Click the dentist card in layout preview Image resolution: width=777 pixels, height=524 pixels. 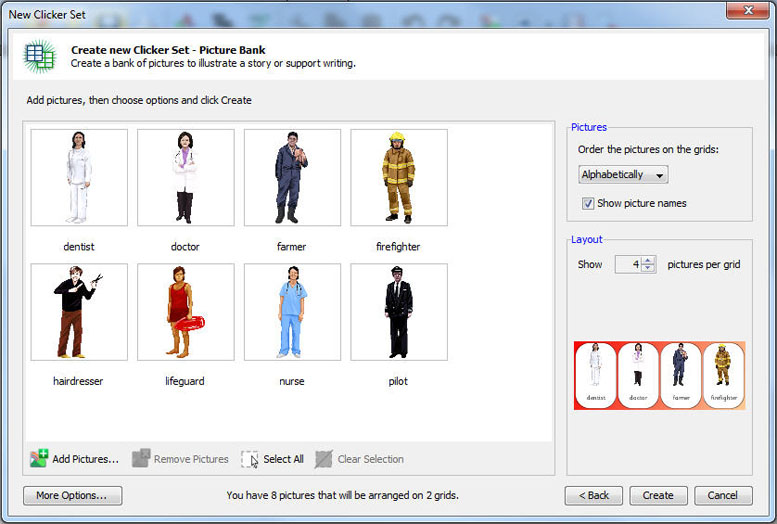pyautogui.click(x=596, y=375)
